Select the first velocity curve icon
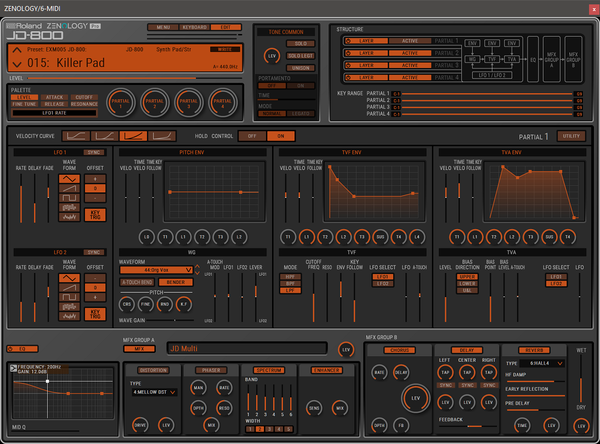Screen dimensions: 600x444 [76, 136]
